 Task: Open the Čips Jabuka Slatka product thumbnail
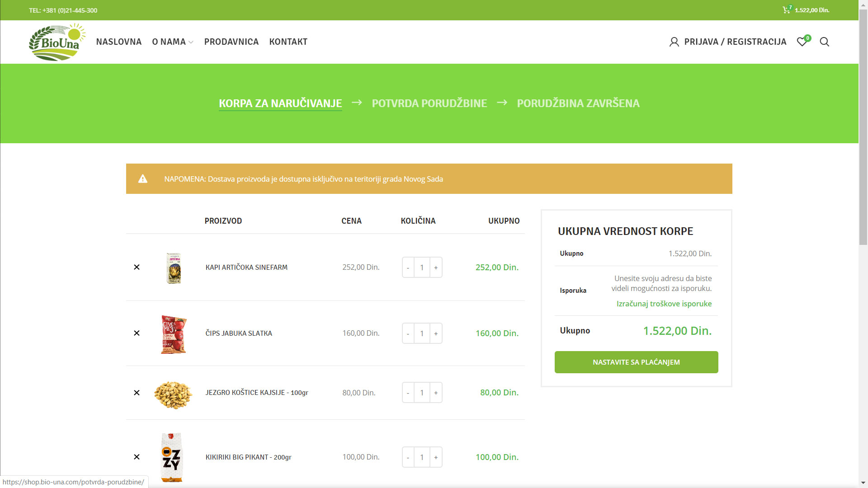[174, 334]
